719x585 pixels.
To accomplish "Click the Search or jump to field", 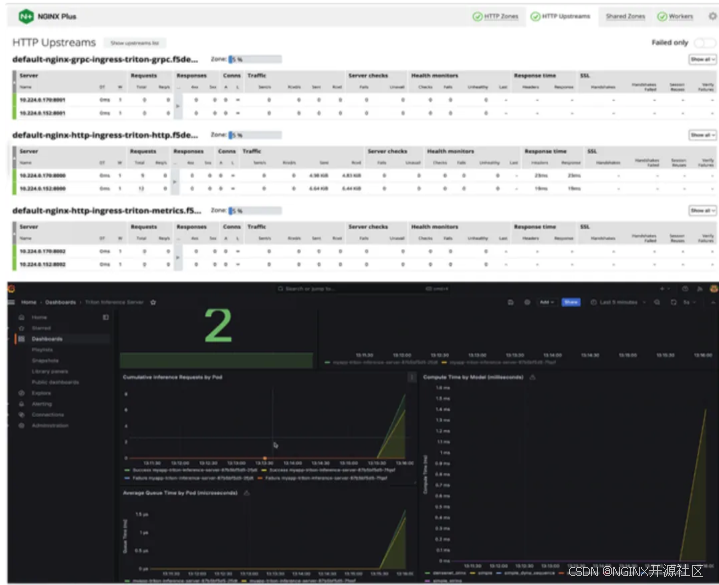I will click(x=363, y=288).
